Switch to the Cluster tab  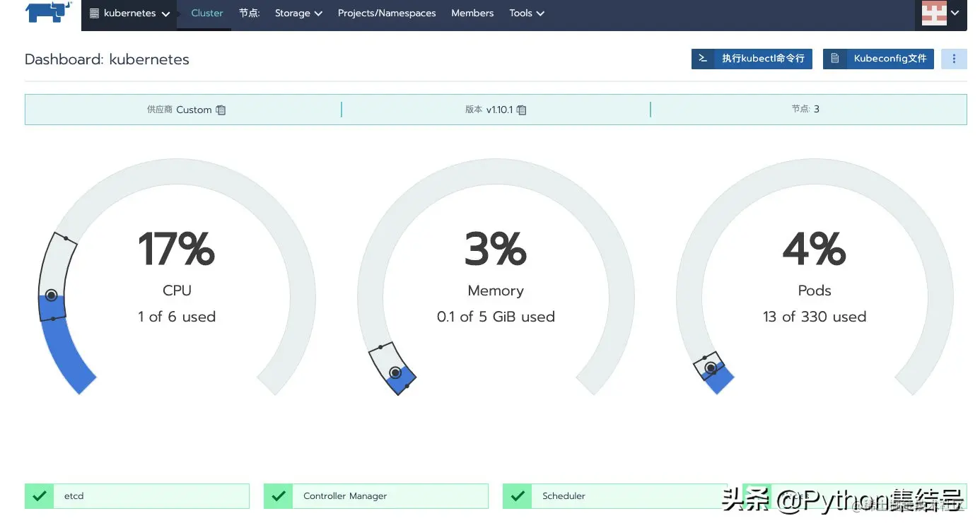(x=206, y=13)
